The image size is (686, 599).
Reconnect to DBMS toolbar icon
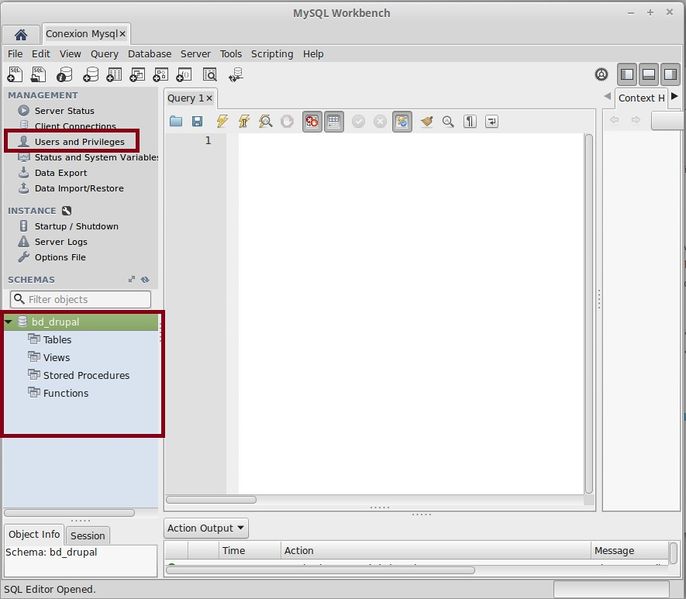coord(236,74)
